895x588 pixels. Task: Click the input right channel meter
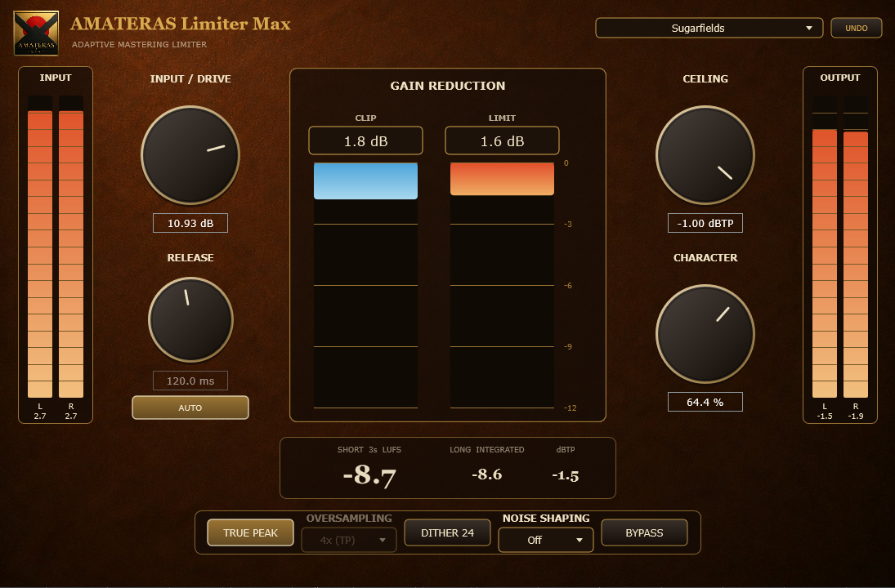71,247
